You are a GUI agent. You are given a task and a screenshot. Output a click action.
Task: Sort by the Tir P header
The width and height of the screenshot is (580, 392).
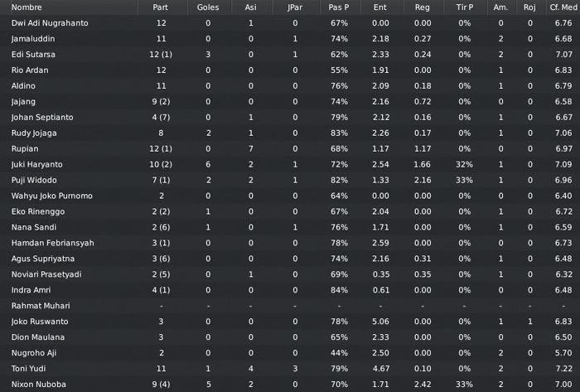(x=465, y=7)
